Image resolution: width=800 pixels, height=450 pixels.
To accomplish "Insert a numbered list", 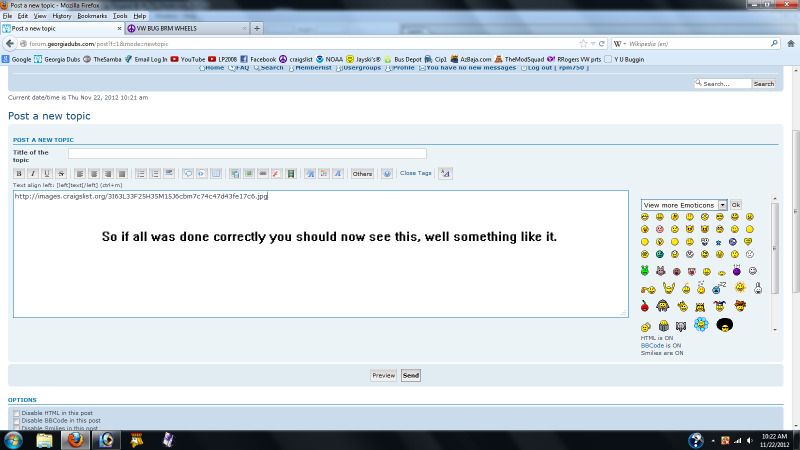I will tap(155, 173).
